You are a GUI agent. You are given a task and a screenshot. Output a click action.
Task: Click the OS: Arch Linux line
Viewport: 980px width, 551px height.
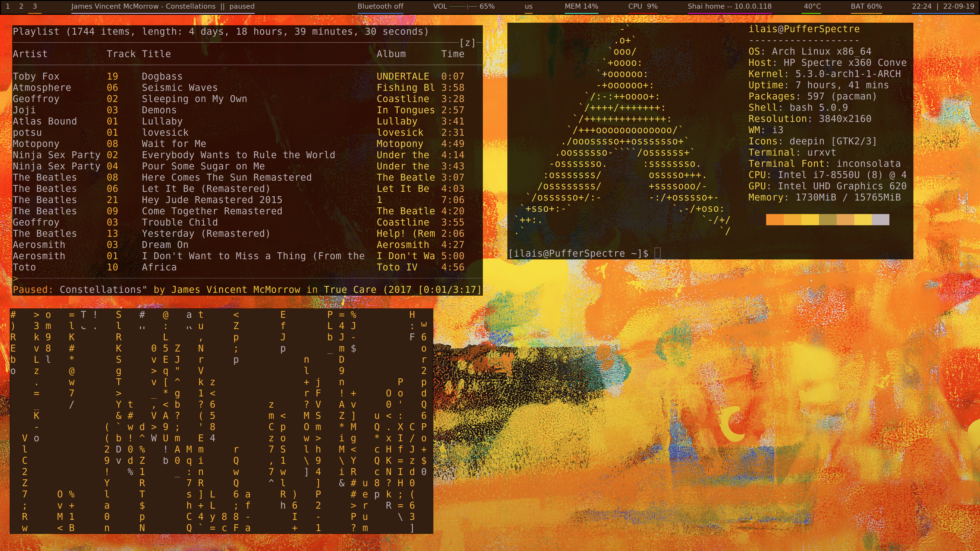pyautogui.click(x=810, y=52)
